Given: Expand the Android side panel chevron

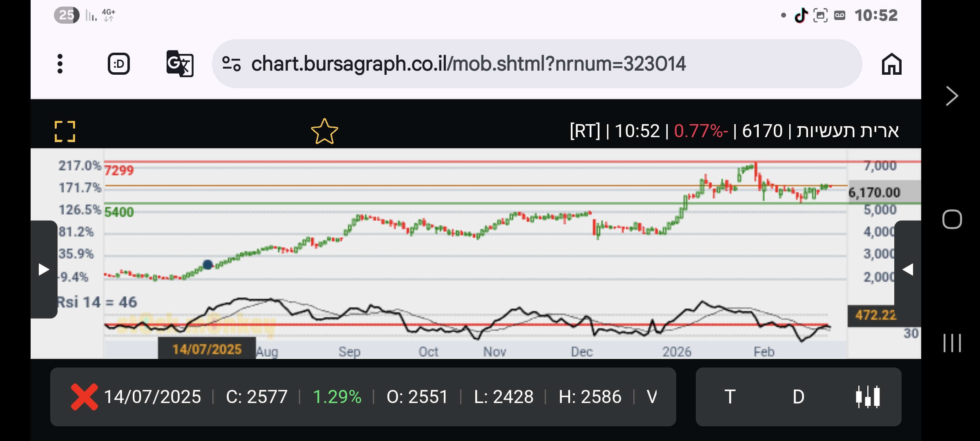Looking at the screenshot, I should click(x=951, y=96).
